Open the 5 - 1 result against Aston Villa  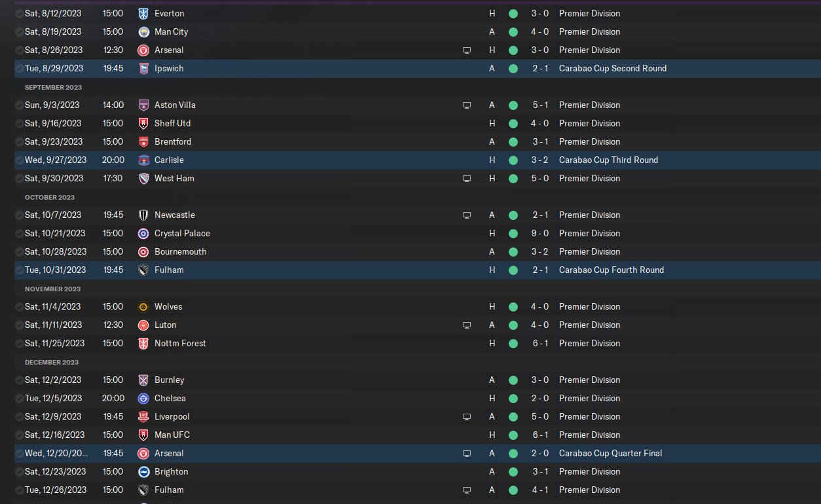click(x=539, y=105)
